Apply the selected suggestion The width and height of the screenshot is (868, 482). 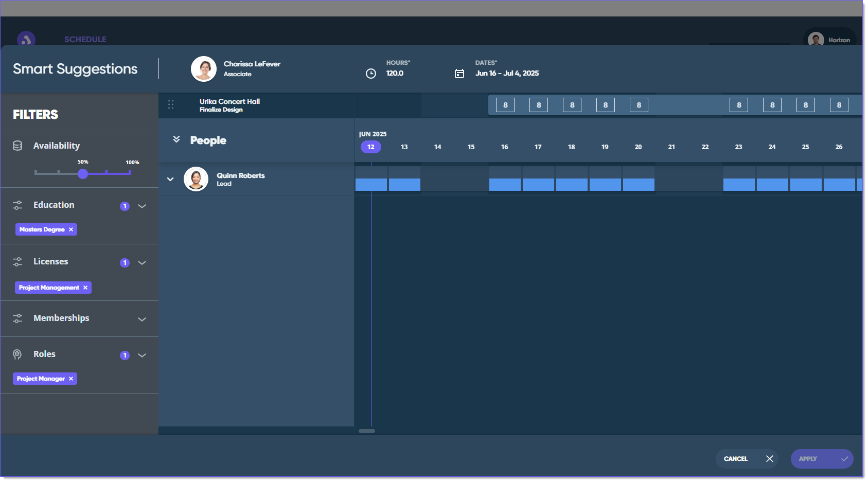pos(822,459)
